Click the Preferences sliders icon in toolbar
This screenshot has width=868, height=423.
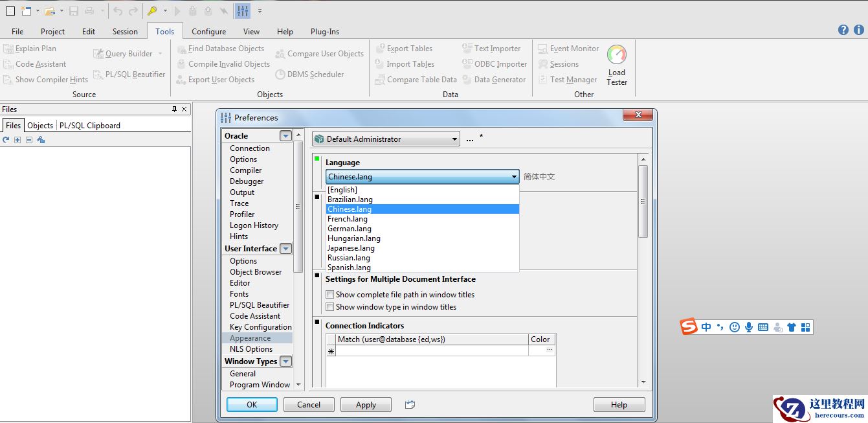(x=242, y=11)
